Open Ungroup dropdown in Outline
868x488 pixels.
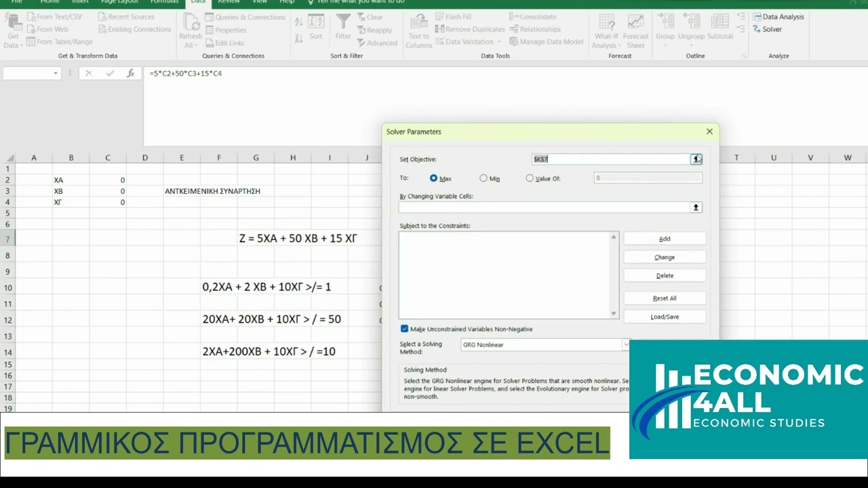coord(691,45)
